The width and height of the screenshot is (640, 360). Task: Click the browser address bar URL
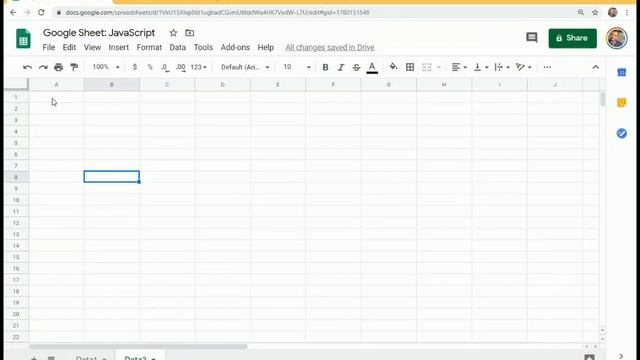pos(218,13)
